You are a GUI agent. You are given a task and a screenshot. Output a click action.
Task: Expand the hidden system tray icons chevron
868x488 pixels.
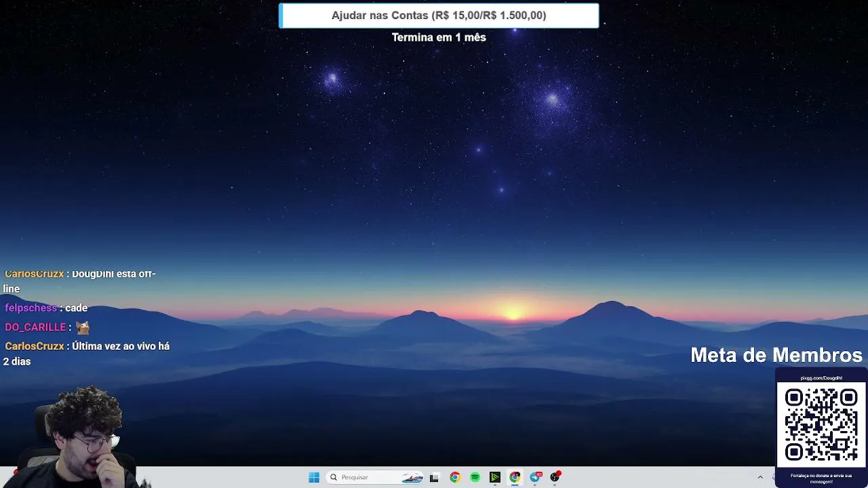tap(760, 477)
